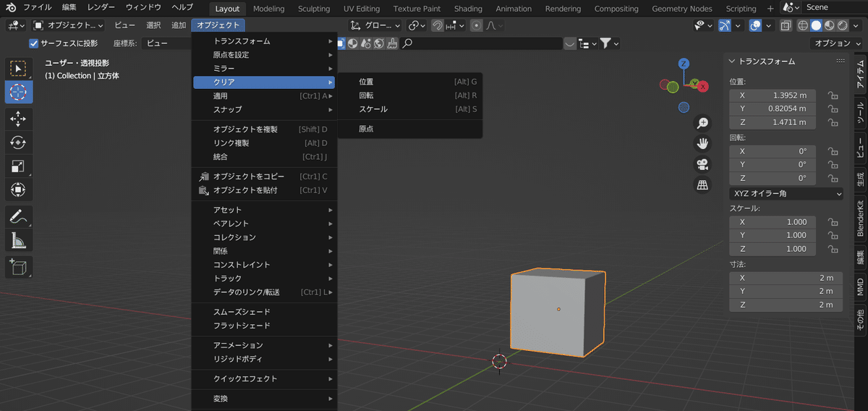868x411 pixels.
Task: Click the 位置 X value 1.3952 m field
Action: tap(773, 96)
